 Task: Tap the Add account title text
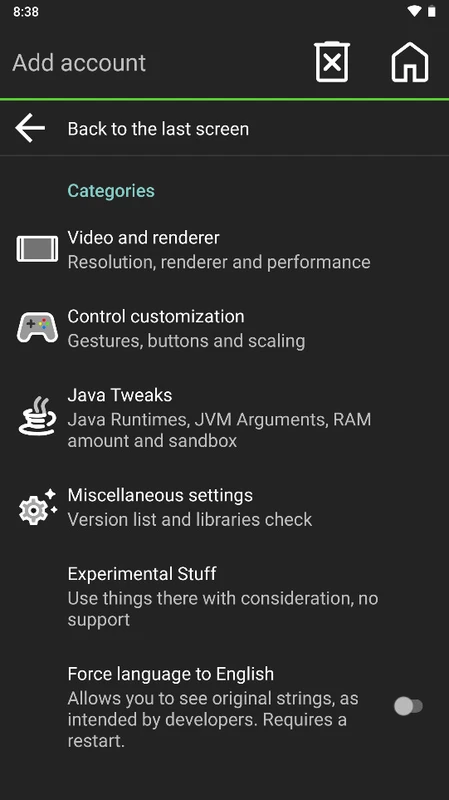point(79,63)
